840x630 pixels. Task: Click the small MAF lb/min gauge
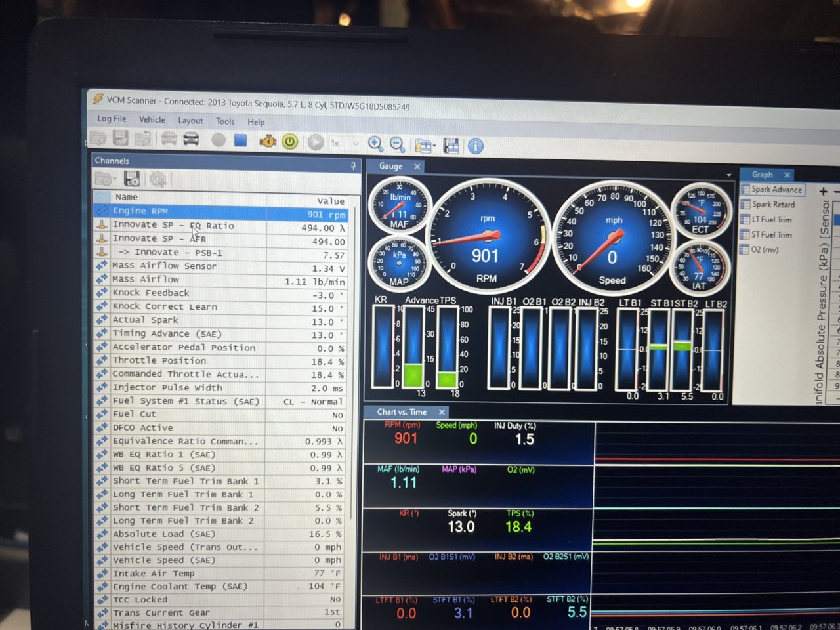click(x=399, y=205)
